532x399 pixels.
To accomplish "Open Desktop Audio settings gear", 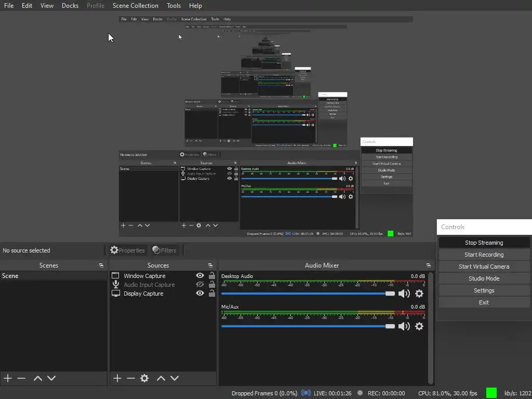I will click(419, 294).
